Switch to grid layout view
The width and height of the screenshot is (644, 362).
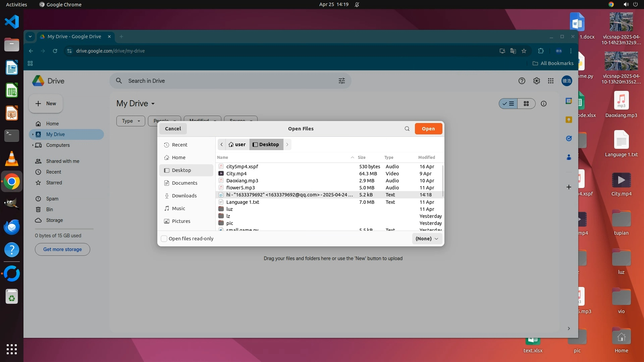click(x=526, y=104)
